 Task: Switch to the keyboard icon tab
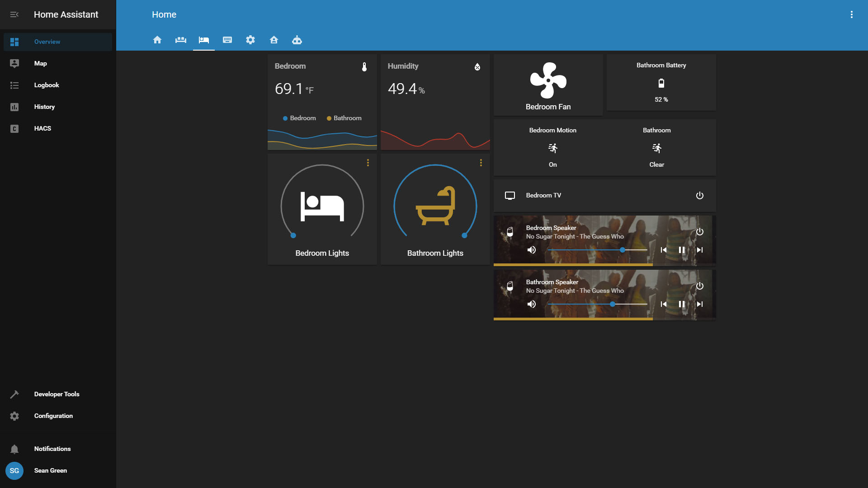coord(227,40)
